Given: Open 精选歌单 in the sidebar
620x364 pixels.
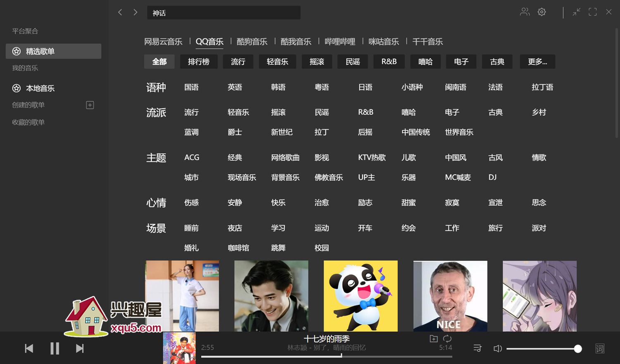Looking at the screenshot, I should tap(53, 51).
